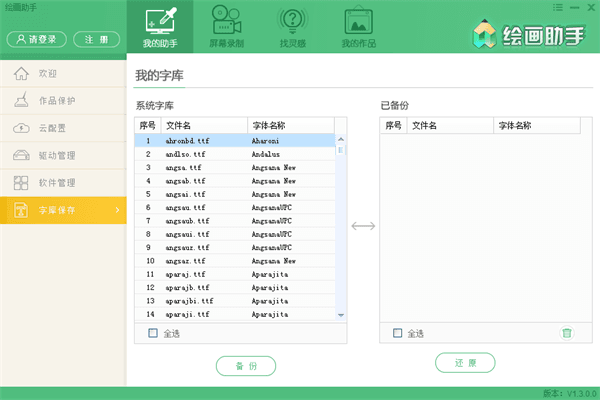Open the 我的作品 gallery icon

(360, 22)
